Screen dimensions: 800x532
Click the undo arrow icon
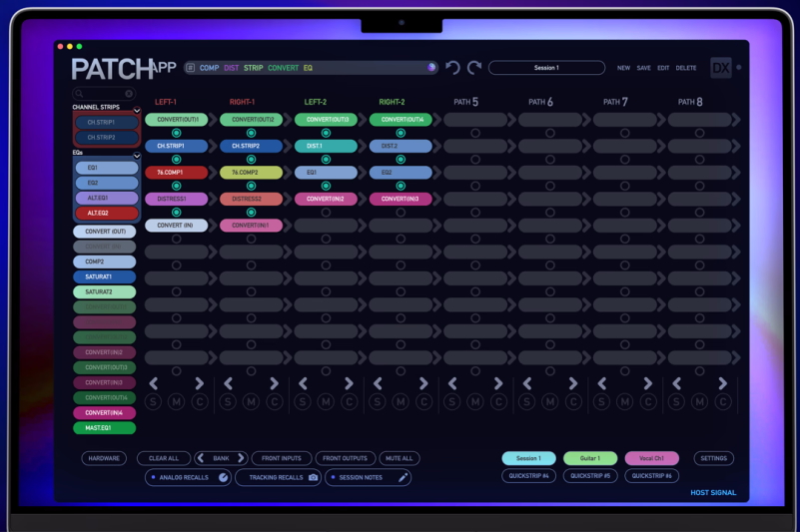point(452,67)
